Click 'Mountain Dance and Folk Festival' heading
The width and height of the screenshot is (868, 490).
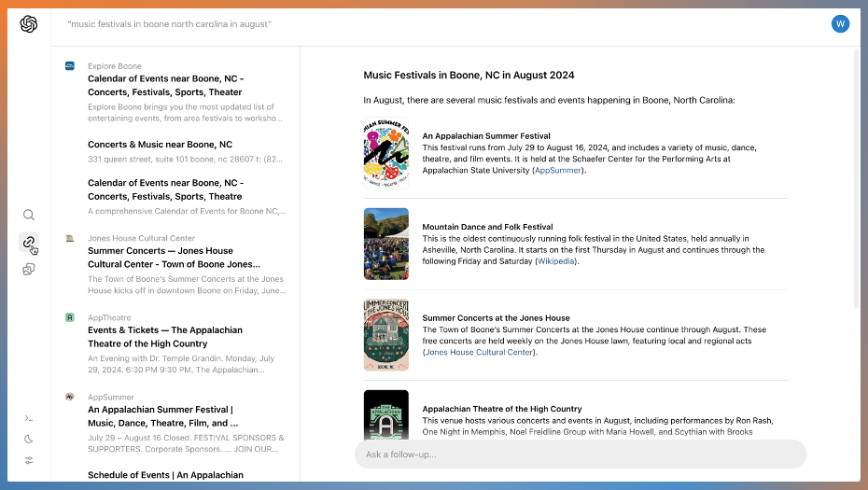488,227
